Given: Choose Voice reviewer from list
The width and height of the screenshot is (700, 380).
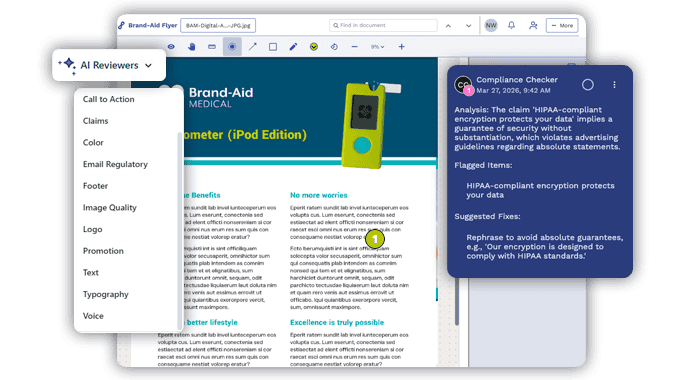Looking at the screenshot, I should [x=93, y=316].
